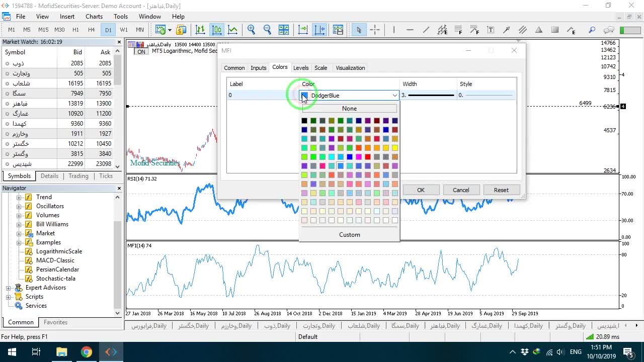Open the line Style selector
Screen dimensions: 644x362
coord(487,95)
